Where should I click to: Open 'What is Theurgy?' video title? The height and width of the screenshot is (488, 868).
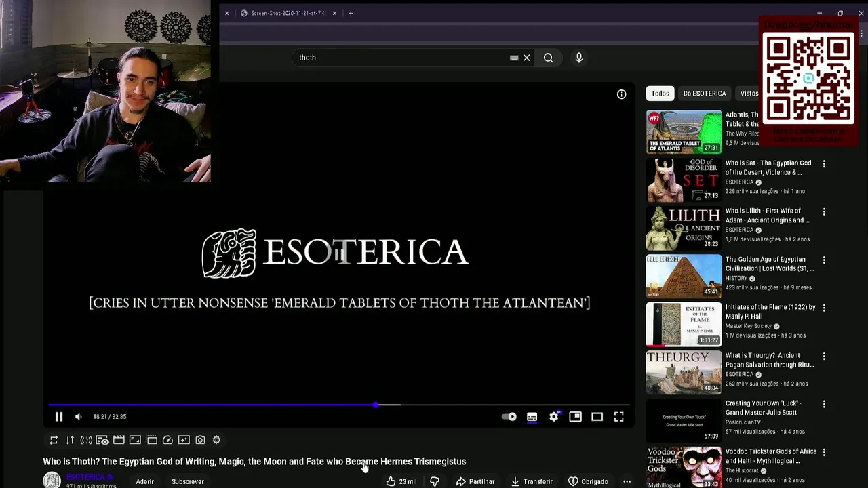tap(769, 360)
